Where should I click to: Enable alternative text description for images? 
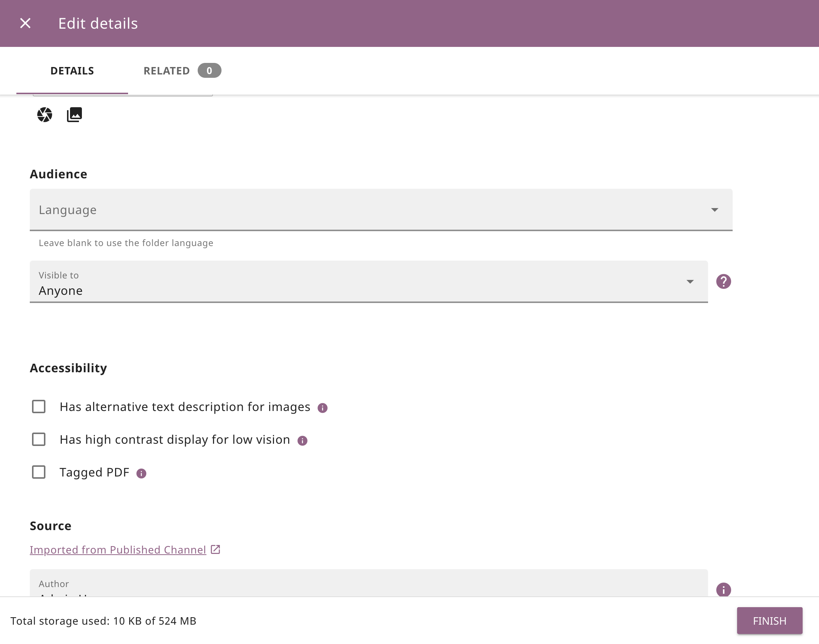click(x=39, y=407)
